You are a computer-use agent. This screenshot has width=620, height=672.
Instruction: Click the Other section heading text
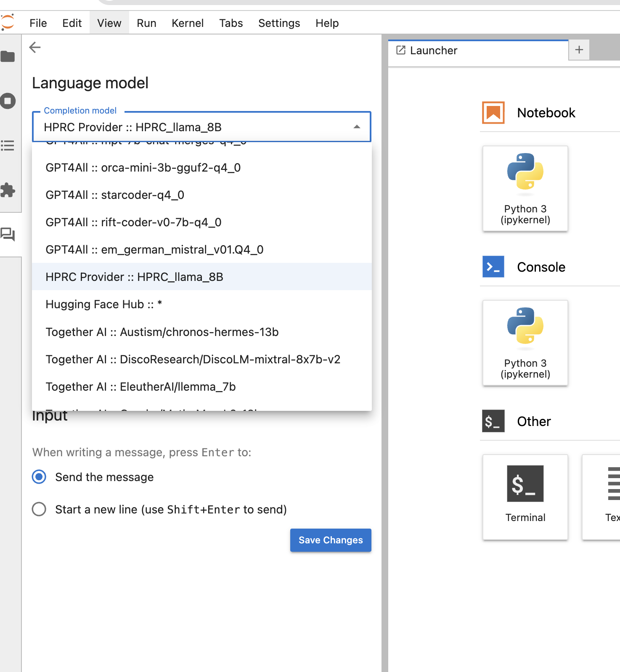click(534, 421)
